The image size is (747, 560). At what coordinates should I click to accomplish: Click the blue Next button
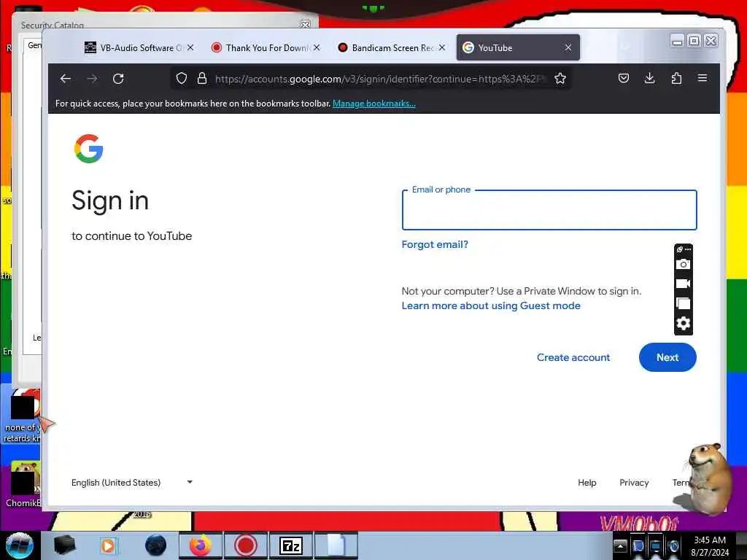point(667,357)
